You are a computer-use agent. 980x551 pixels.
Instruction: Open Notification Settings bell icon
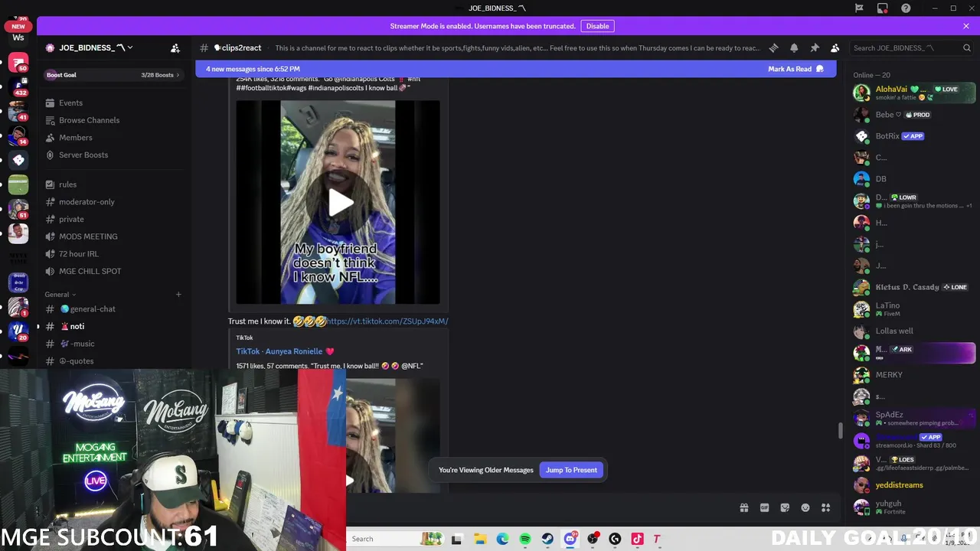tap(794, 47)
